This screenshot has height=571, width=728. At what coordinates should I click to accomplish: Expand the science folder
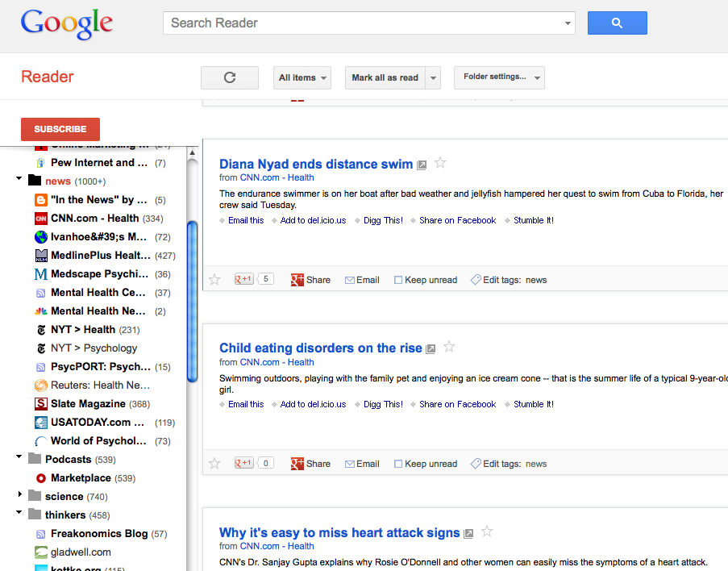coord(19,494)
